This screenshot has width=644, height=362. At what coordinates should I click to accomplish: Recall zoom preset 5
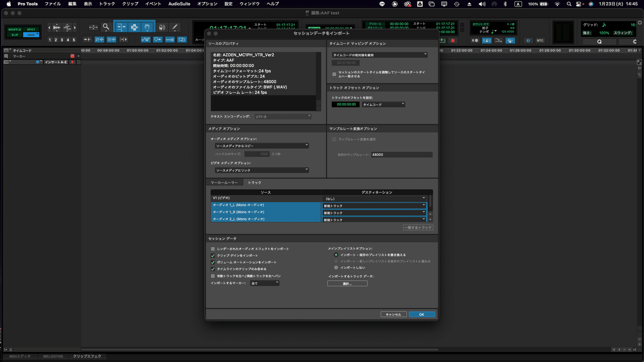[74, 40]
